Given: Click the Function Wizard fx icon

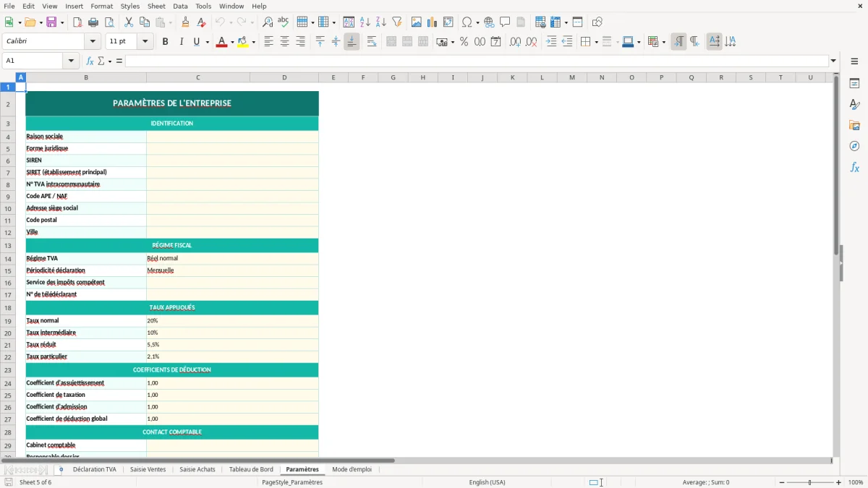Looking at the screenshot, I should click(x=90, y=61).
